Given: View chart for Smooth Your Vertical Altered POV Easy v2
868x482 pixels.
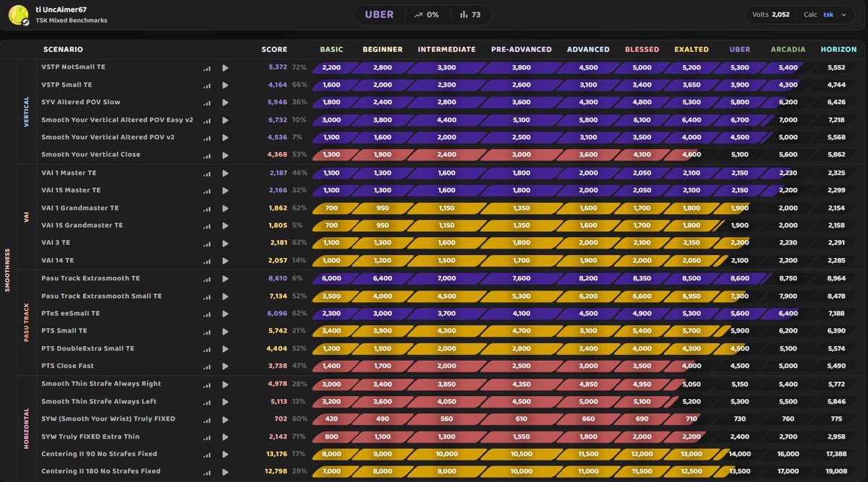Looking at the screenshot, I should [x=207, y=120].
